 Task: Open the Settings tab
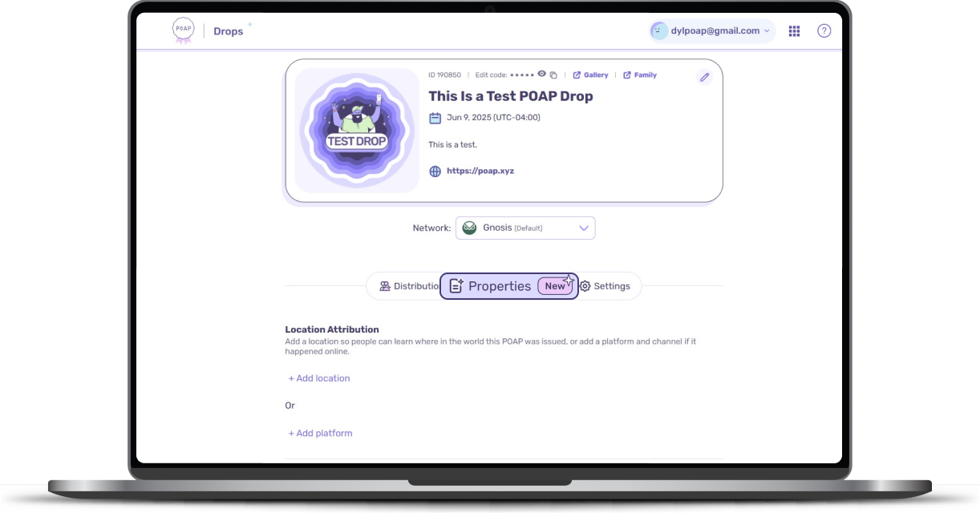(x=605, y=286)
